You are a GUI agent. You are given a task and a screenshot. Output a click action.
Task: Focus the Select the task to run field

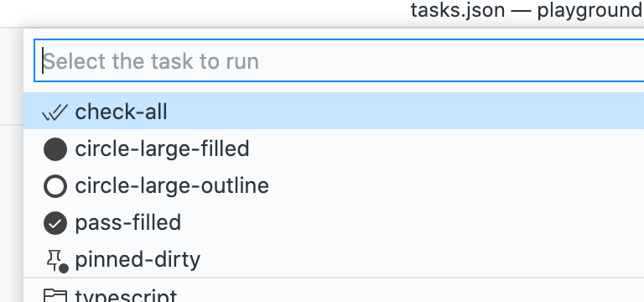[x=339, y=60]
